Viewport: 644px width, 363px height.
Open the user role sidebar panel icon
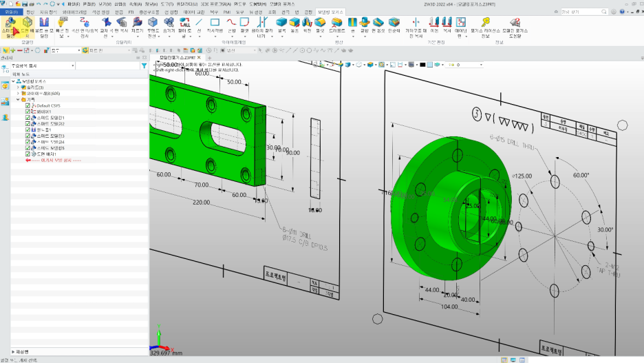(5, 117)
